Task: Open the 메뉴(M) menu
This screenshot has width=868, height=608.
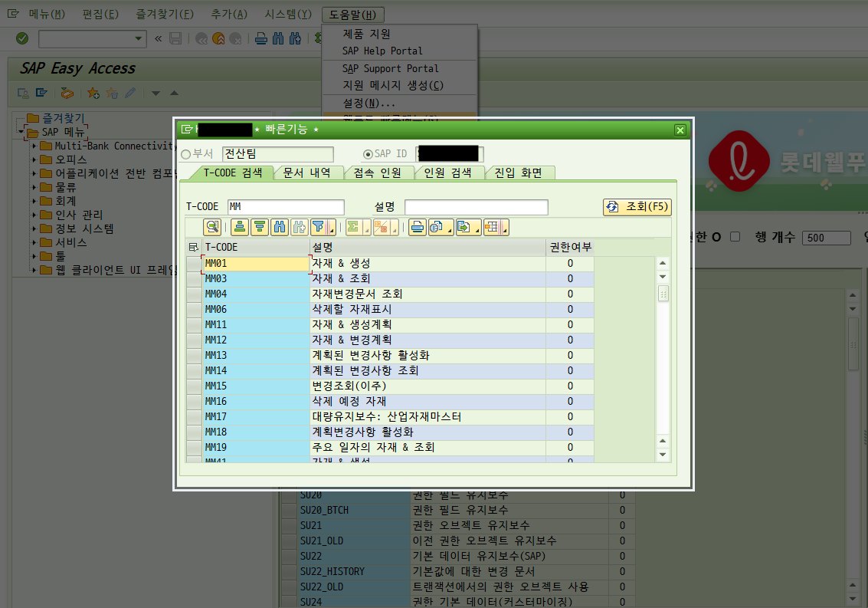Action: click(x=47, y=15)
